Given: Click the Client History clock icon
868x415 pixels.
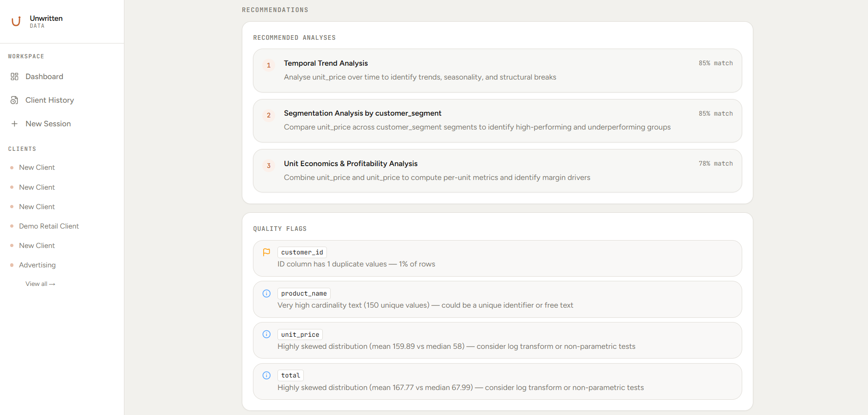Looking at the screenshot, I should [14, 100].
